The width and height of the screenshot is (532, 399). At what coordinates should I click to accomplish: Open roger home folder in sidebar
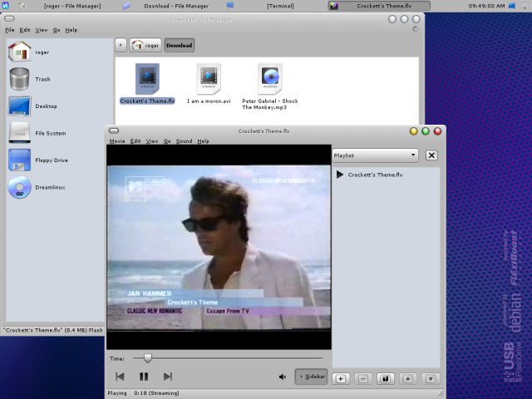tap(29, 52)
